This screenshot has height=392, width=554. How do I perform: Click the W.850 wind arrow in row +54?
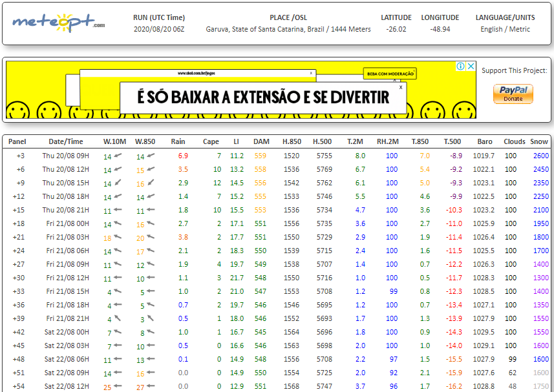[x=151, y=386]
